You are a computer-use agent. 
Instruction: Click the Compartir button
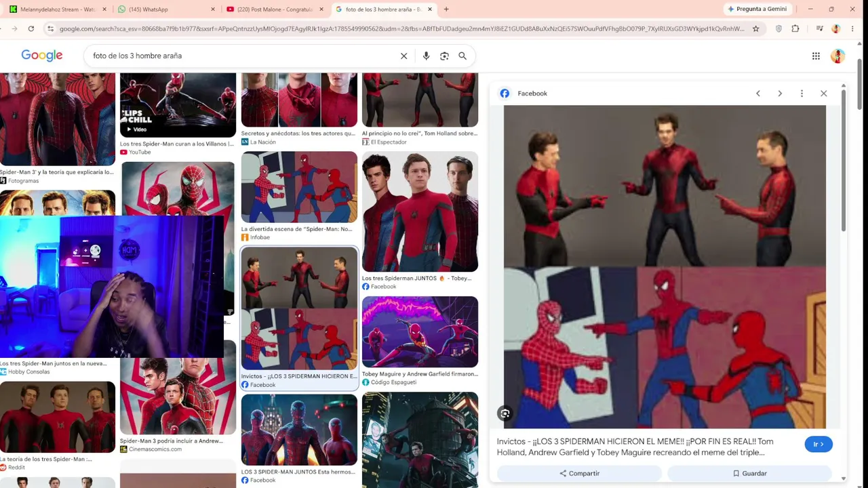[x=579, y=473]
